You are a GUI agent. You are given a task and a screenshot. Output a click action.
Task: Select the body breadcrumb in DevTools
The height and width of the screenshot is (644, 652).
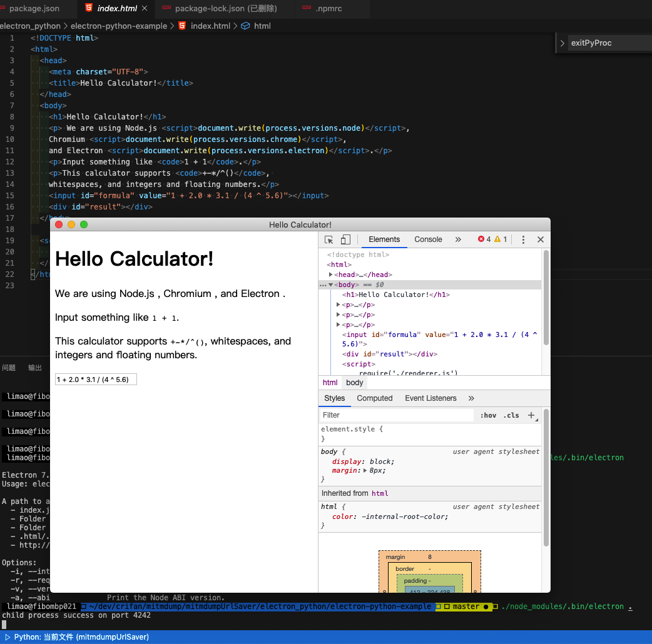tap(355, 383)
